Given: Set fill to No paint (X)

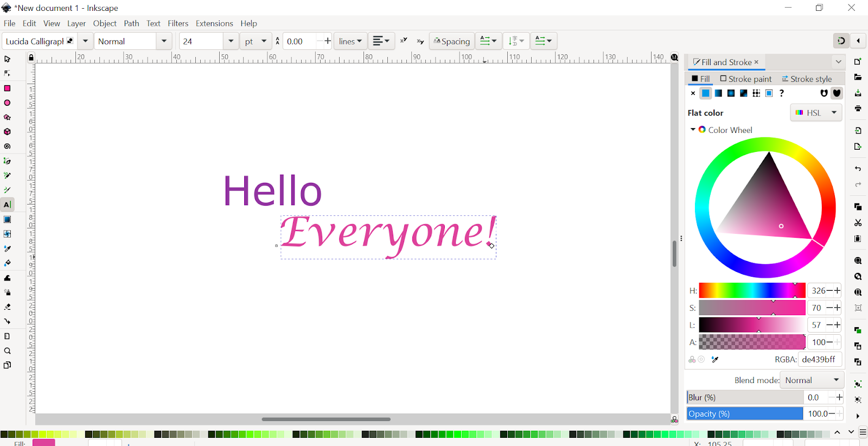Looking at the screenshot, I should [693, 93].
